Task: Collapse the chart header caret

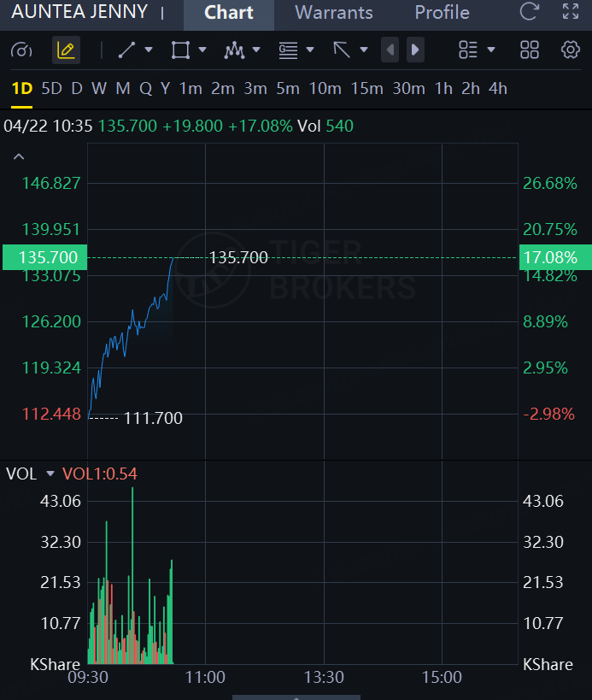Action: coord(19,156)
